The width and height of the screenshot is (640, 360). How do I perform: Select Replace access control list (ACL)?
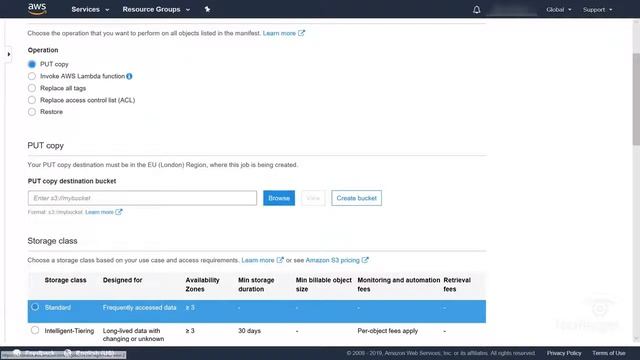[32, 100]
